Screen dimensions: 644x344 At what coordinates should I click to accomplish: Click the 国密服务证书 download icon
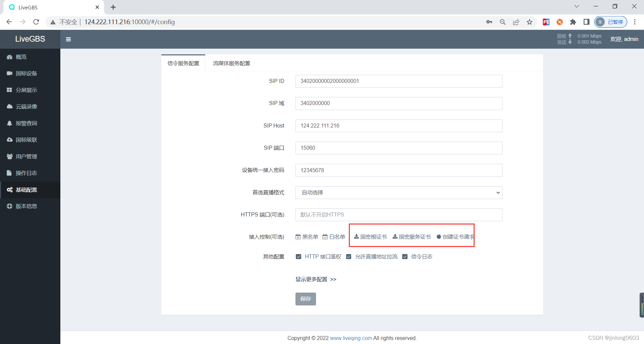tap(395, 237)
